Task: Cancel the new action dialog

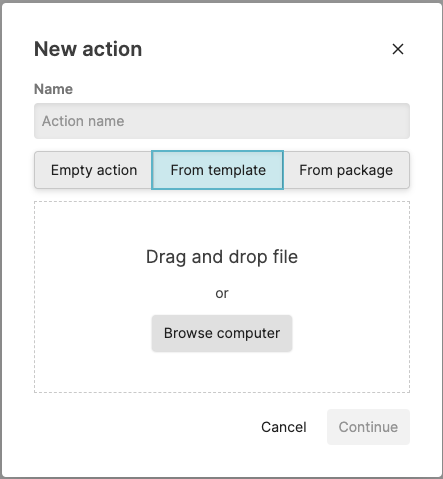Action: pyautogui.click(x=284, y=427)
